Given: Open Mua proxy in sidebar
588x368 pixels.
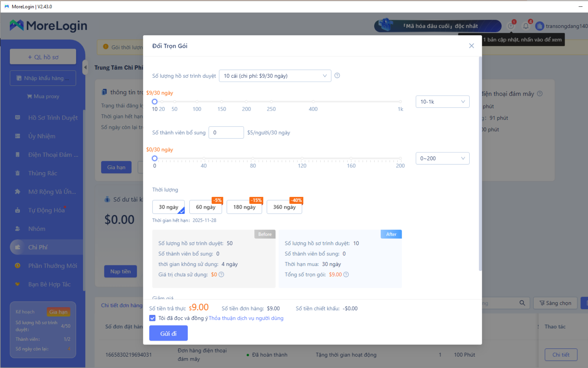Looking at the screenshot, I should click(43, 96).
